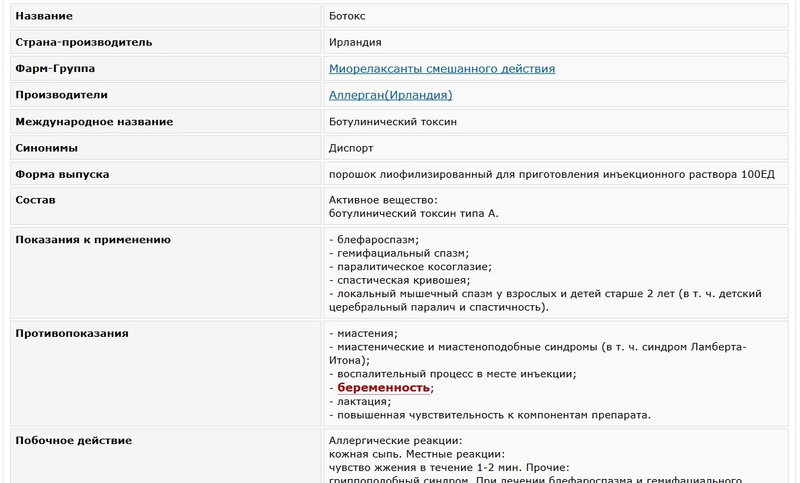Click the Ирландия country value
This screenshot has width=800, height=483.
[x=355, y=42]
